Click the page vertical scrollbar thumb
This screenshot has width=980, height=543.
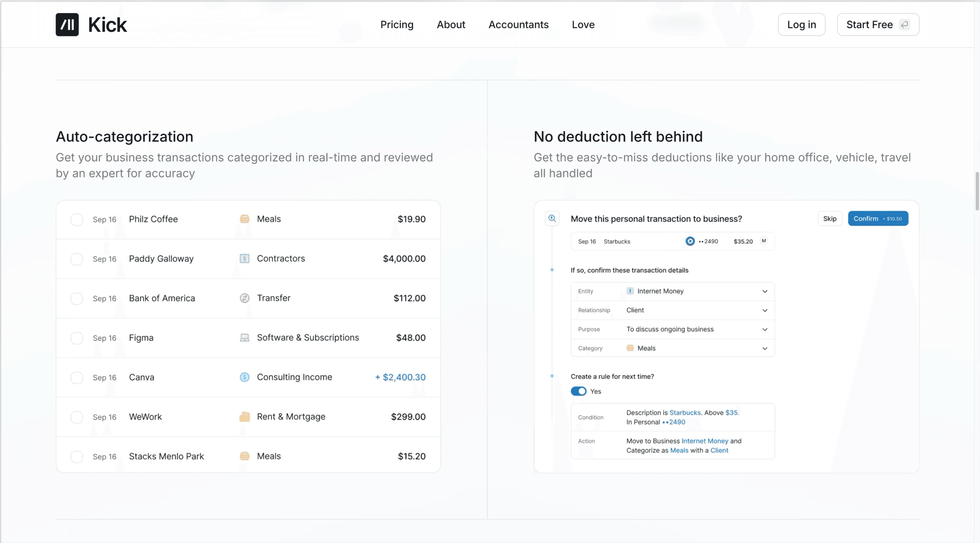(x=977, y=191)
